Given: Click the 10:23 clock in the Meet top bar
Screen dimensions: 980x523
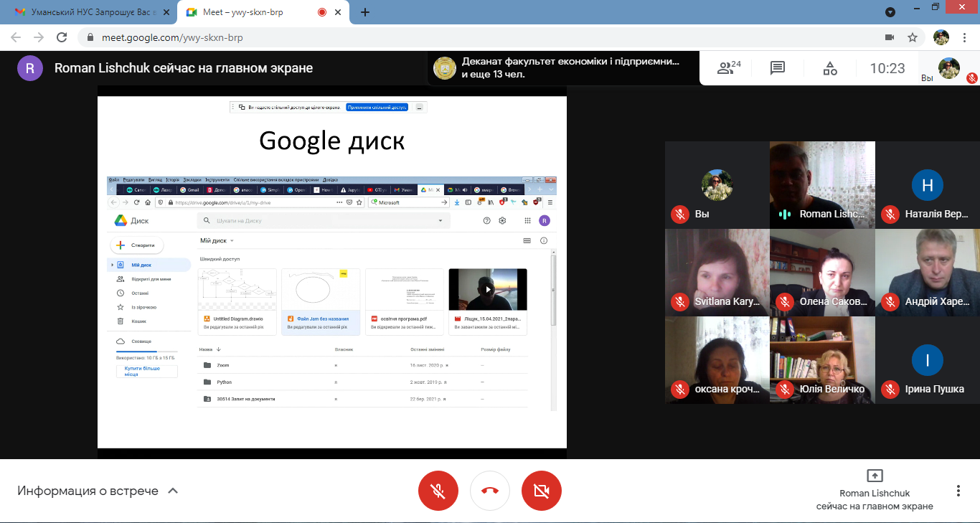Looking at the screenshot, I should pos(887,68).
